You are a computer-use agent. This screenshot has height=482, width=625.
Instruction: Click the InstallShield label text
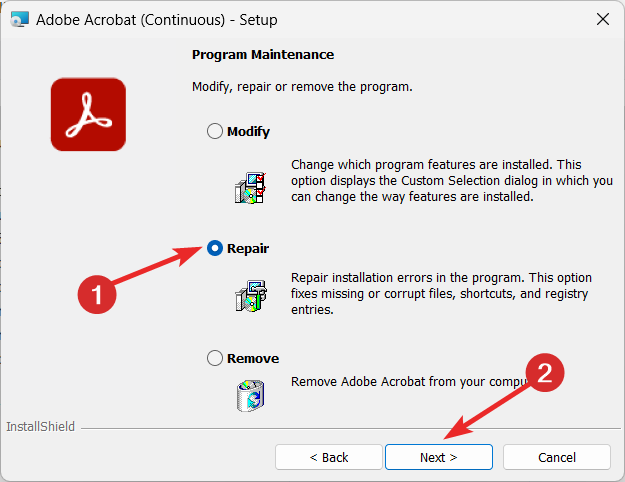tap(40, 427)
